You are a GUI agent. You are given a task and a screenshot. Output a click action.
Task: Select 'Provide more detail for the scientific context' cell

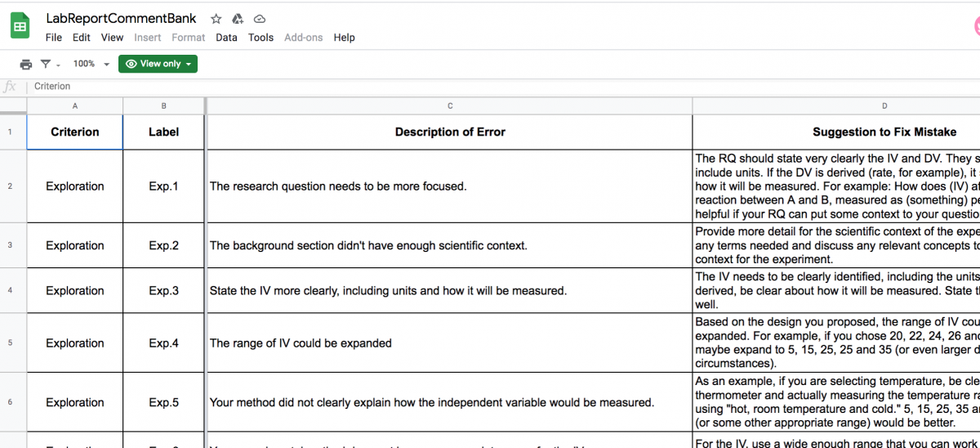pos(836,245)
